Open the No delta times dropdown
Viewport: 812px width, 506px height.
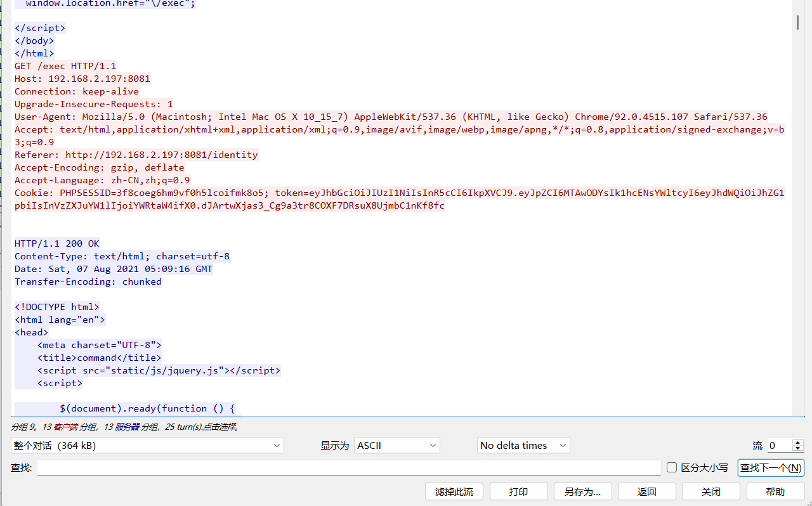coord(523,446)
